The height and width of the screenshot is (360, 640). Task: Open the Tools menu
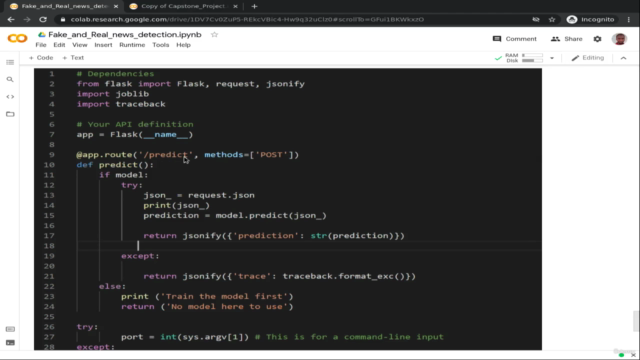[x=161, y=45]
